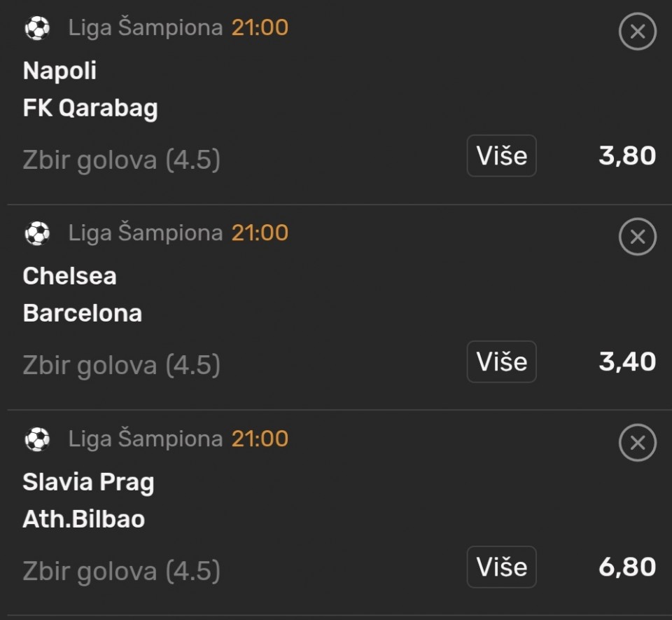The image size is (672, 620).
Task: Click the soccer ball icon beside Napoli match
Action: click(x=37, y=28)
